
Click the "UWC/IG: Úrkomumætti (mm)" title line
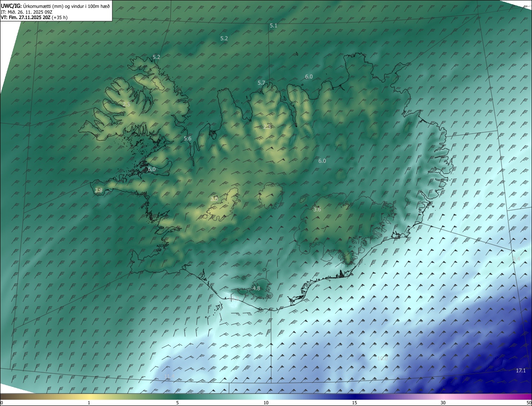pos(55,5)
